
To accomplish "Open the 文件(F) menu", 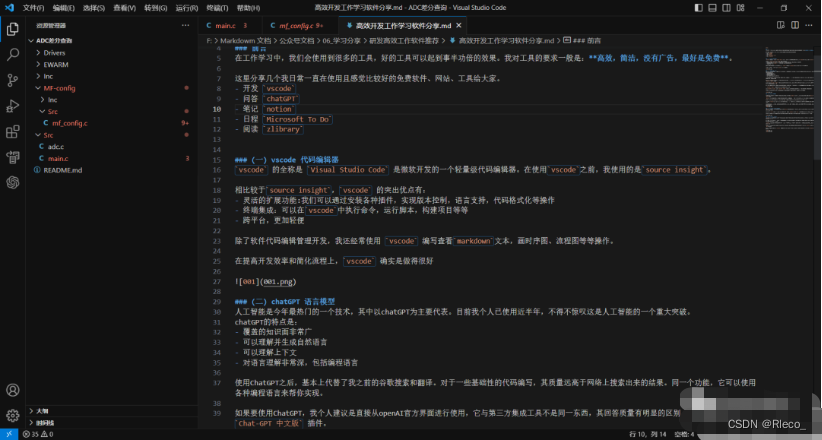I will (x=33, y=8).
